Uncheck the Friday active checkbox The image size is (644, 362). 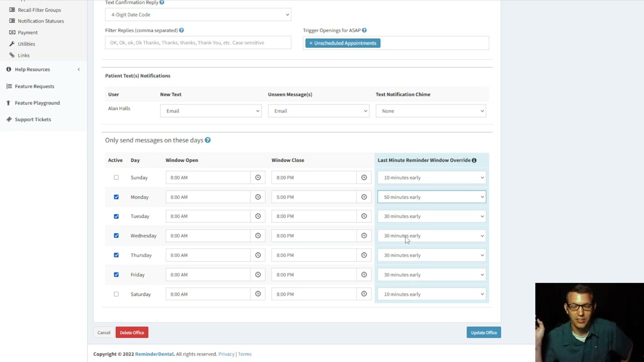pyautogui.click(x=116, y=275)
